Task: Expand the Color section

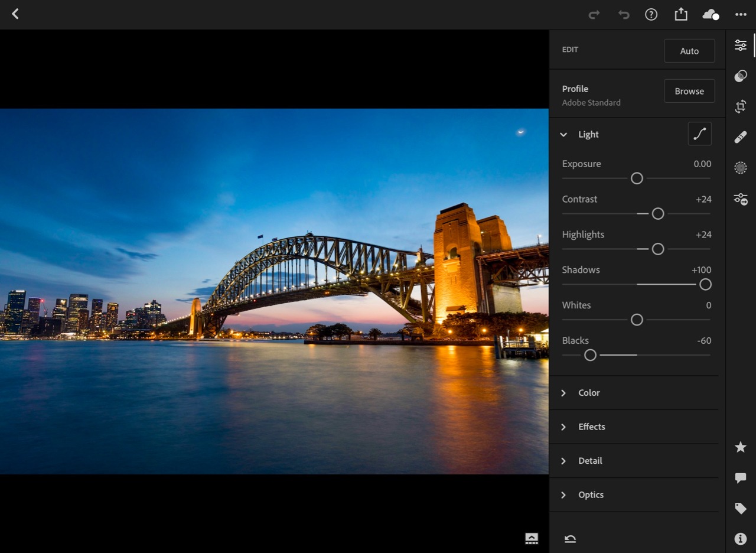Action: [563, 392]
